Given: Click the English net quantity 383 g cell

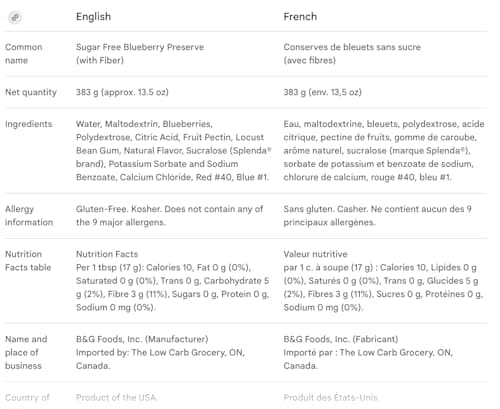Looking at the screenshot, I should pyautogui.click(x=122, y=92).
